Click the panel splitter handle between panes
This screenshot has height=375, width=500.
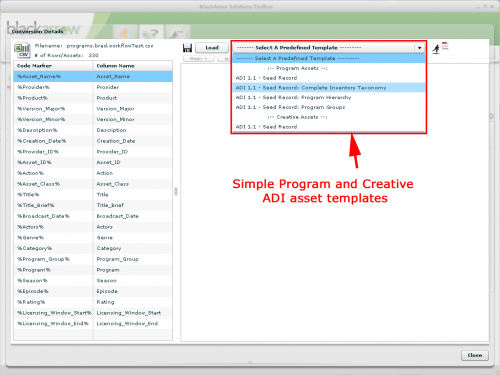pos(176,191)
